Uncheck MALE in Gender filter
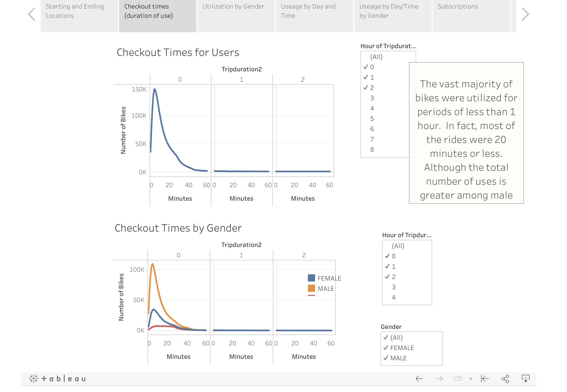This screenshot has width=567, height=392. (398, 358)
